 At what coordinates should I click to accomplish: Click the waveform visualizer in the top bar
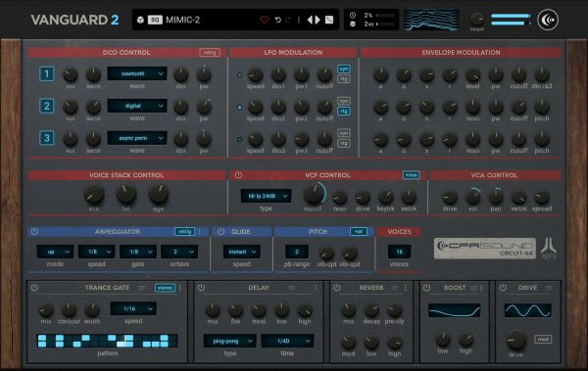[431, 20]
